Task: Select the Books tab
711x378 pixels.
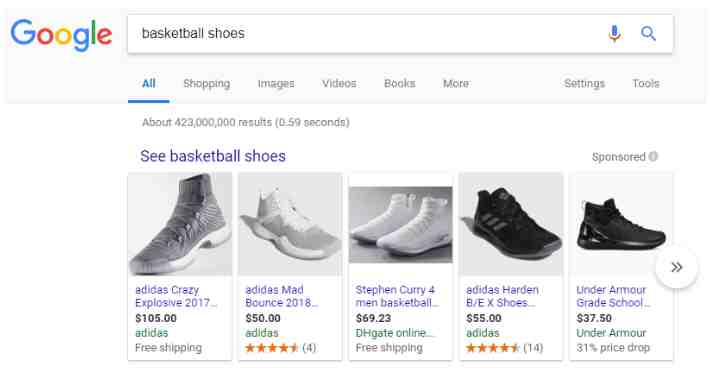Action: point(399,83)
